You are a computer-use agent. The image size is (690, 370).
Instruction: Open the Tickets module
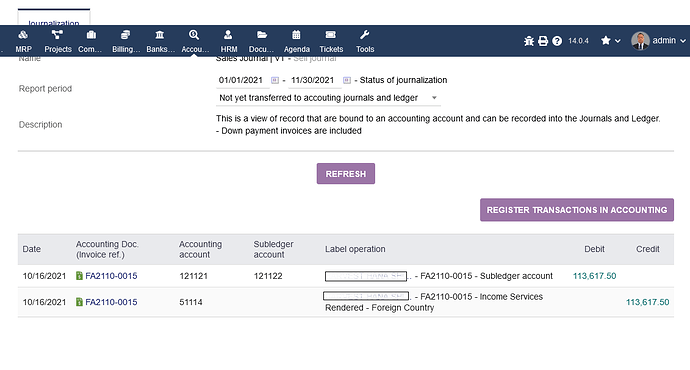pos(331,41)
